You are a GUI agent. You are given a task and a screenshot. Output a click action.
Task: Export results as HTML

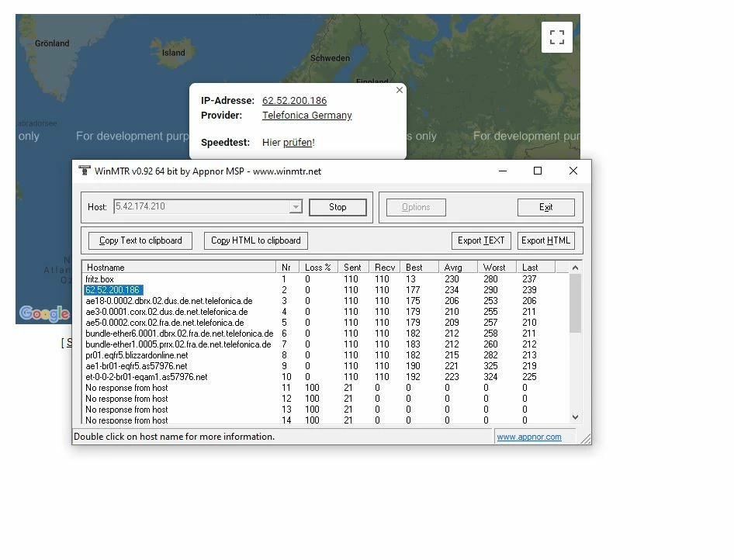545,240
